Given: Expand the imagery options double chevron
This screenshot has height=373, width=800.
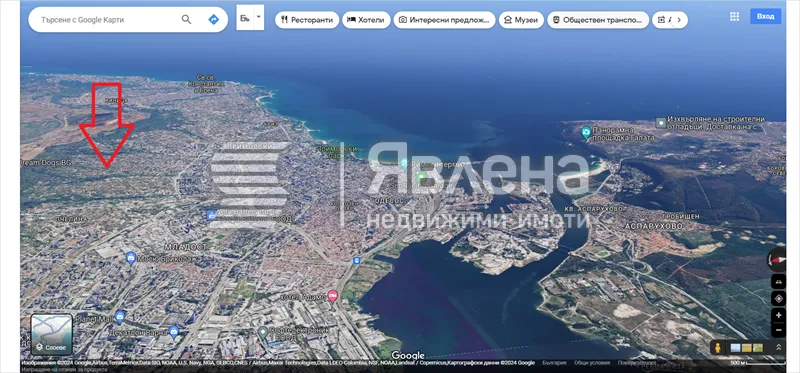Looking at the screenshot, I should [779, 347].
